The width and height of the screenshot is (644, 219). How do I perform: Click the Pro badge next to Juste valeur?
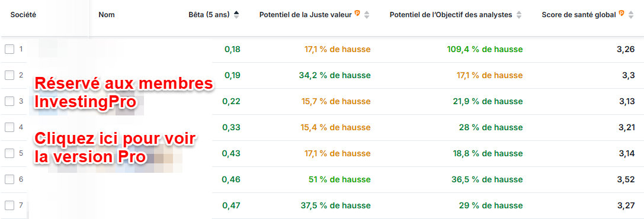(x=357, y=14)
